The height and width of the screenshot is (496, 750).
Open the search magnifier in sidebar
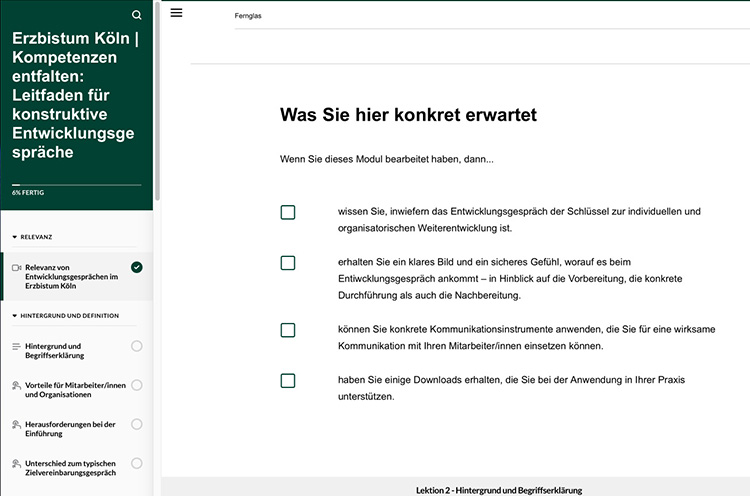click(x=137, y=15)
